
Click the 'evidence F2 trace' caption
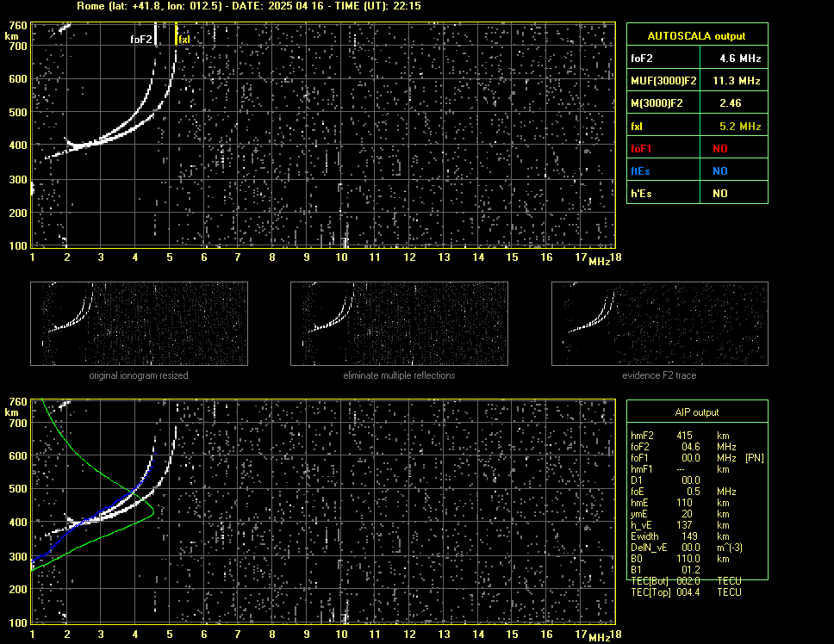(x=659, y=375)
